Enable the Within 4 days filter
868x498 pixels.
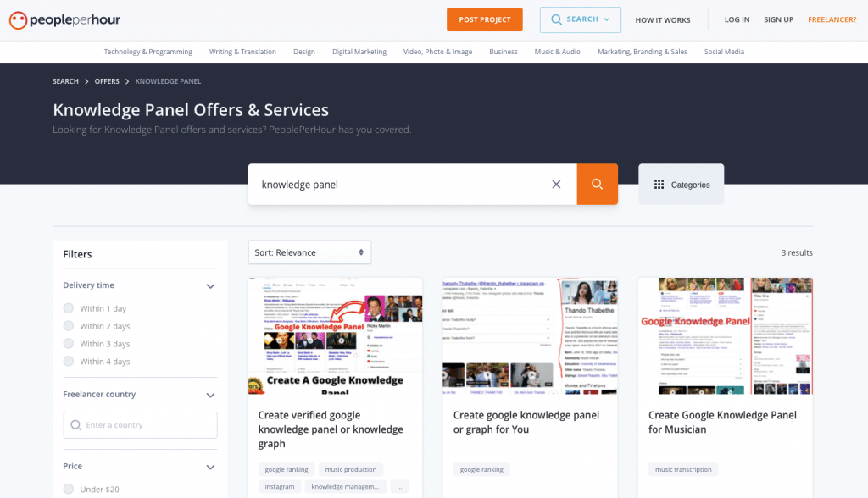[68, 362]
